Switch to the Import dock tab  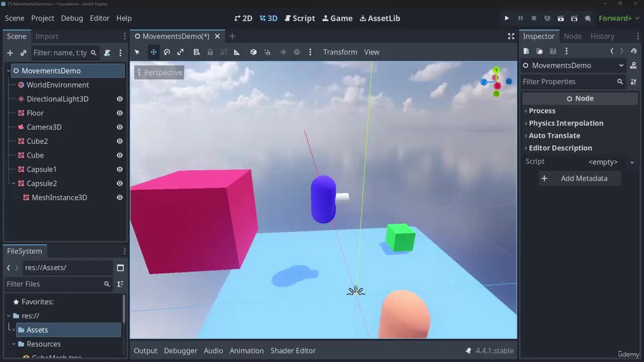(x=47, y=36)
